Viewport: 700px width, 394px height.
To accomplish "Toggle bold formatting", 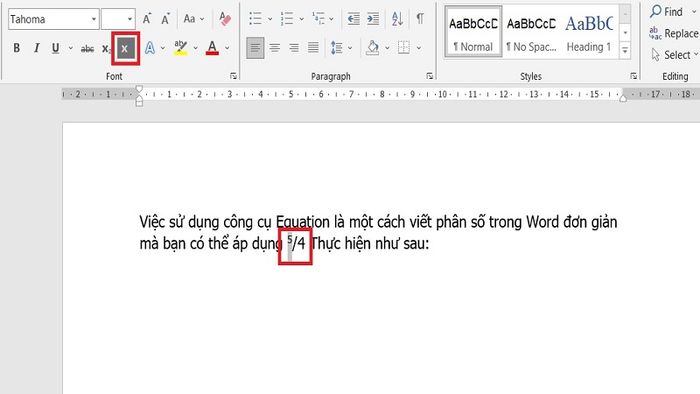I will click(17, 48).
